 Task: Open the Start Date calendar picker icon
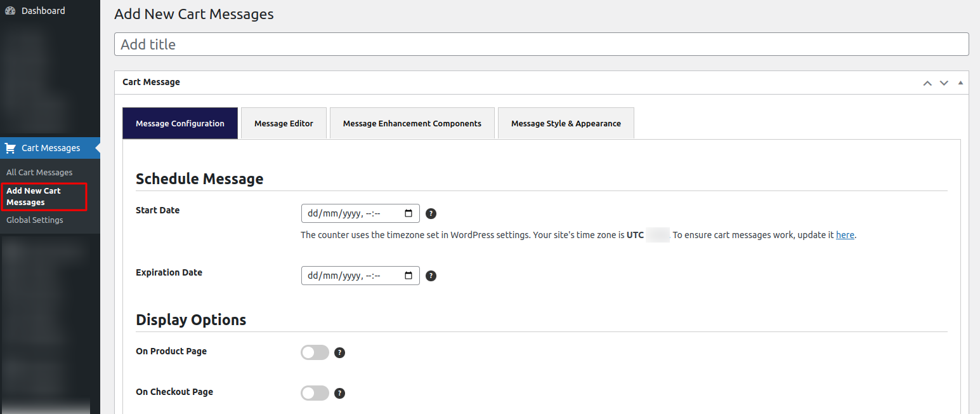click(x=408, y=213)
